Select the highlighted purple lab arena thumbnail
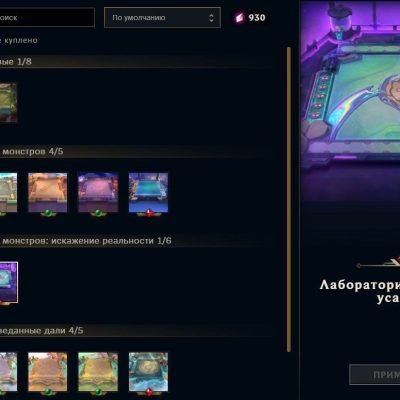The width and height of the screenshot is (400, 400). [x=9, y=282]
